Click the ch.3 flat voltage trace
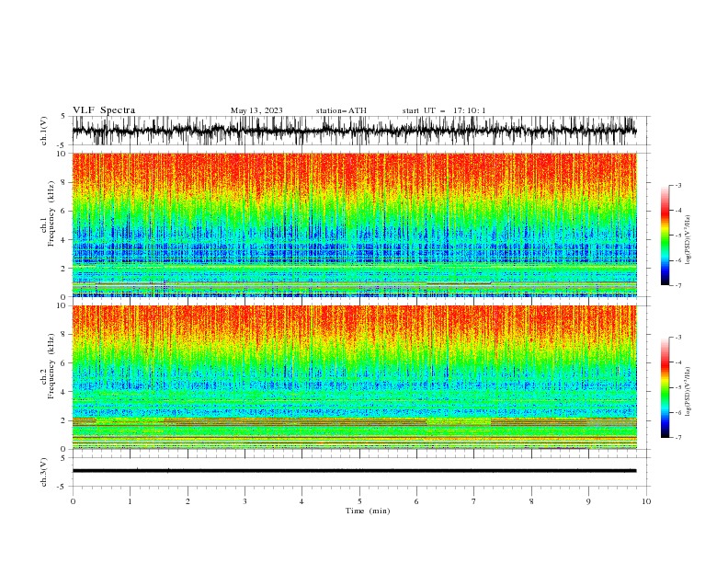The image size is (728, 563). click(355, 471)
